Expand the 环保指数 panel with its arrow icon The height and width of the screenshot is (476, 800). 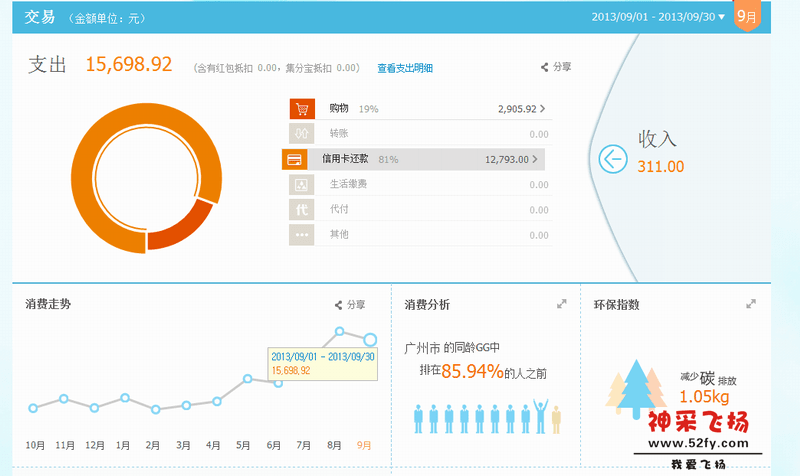[751, 303]
